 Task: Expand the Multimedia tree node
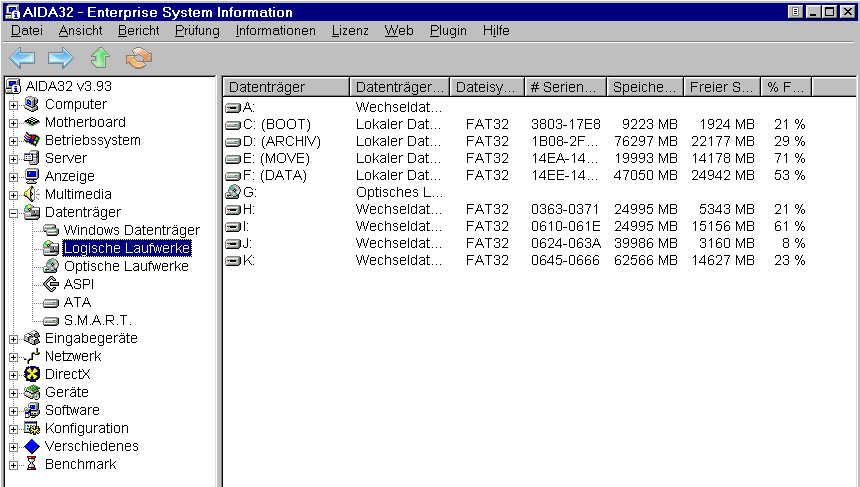14,195
